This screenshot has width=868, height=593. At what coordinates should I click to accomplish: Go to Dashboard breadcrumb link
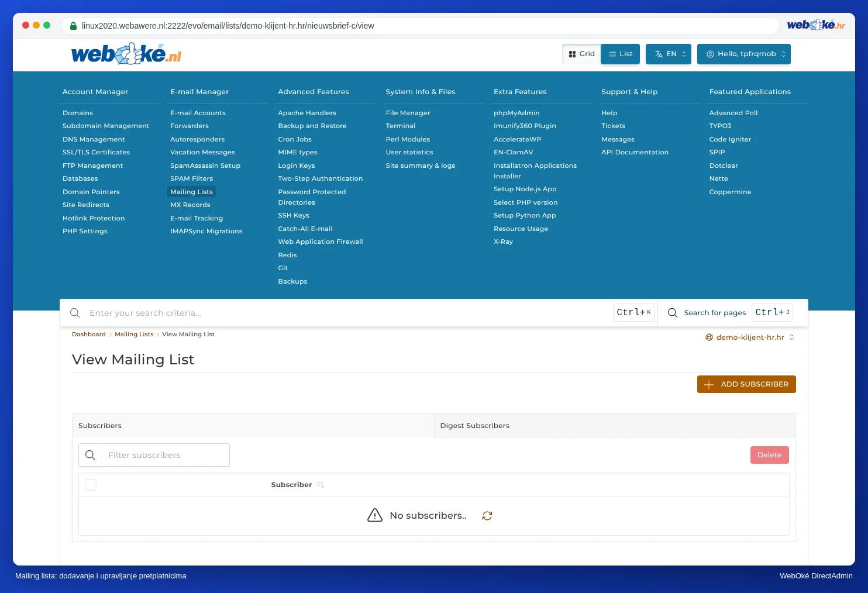[x=89, y=335]
